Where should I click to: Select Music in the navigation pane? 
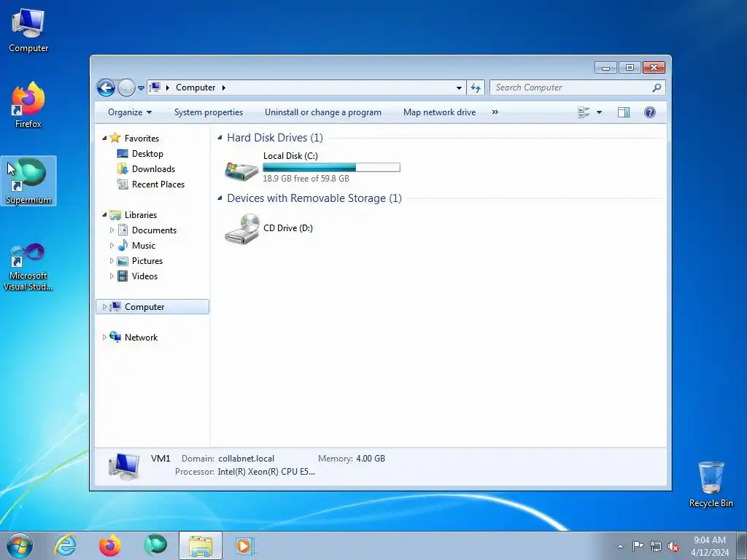tap(144, 246)
